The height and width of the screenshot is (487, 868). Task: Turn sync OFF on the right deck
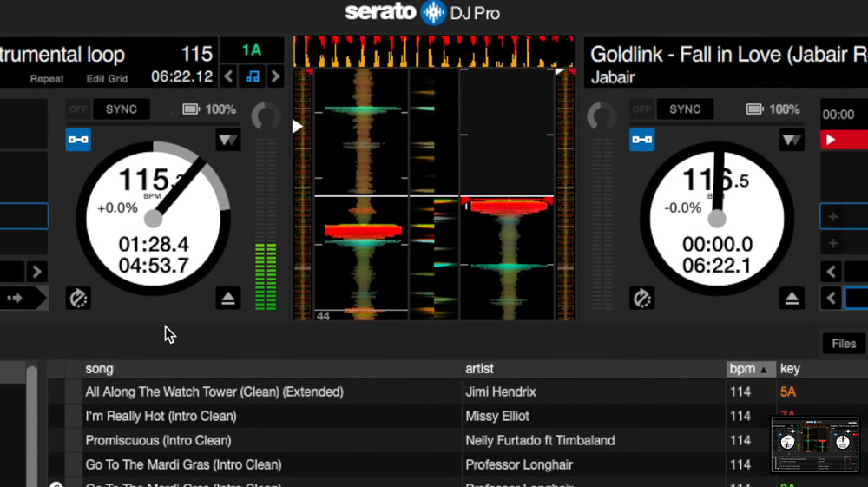(x=641, y=109)
